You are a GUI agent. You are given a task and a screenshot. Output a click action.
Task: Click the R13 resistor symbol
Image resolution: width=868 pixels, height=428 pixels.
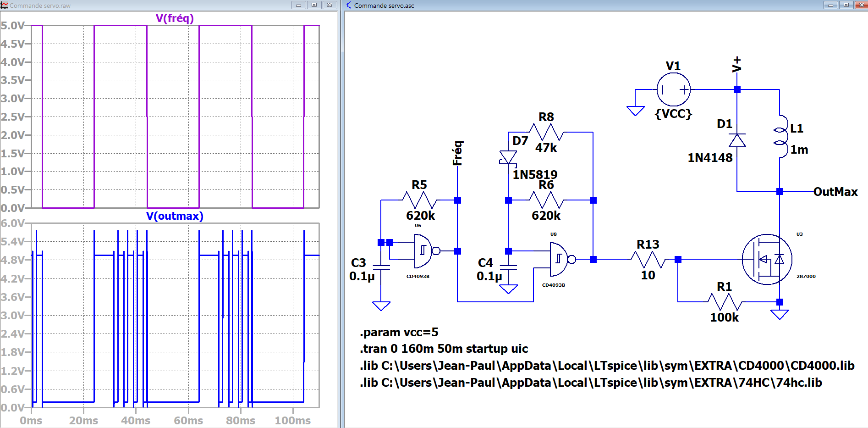(x=648, y=260)
